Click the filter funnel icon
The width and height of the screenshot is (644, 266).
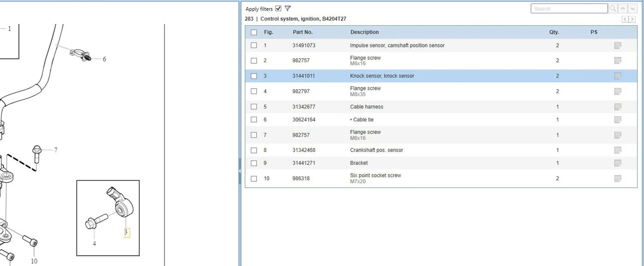287,9
